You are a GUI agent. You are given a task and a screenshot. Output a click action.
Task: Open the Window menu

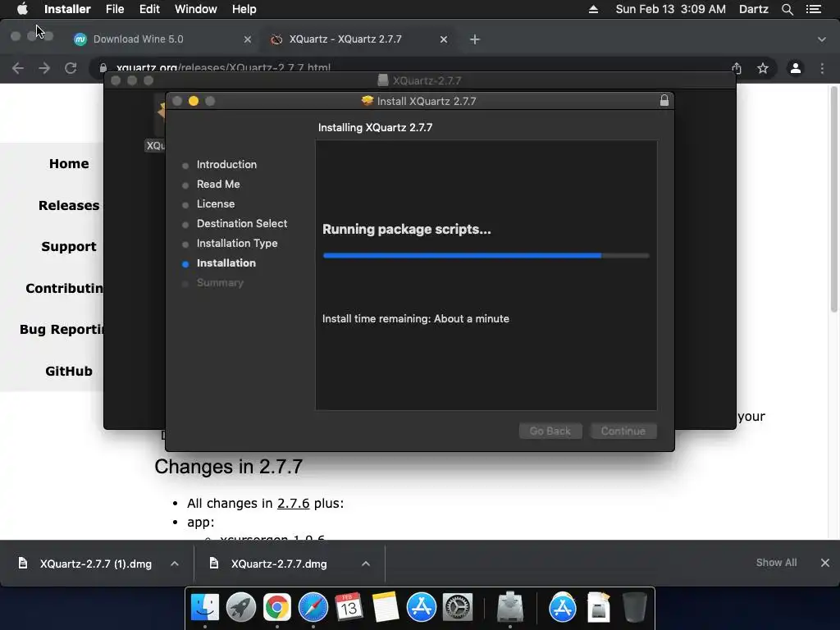(x=195, y=9)
